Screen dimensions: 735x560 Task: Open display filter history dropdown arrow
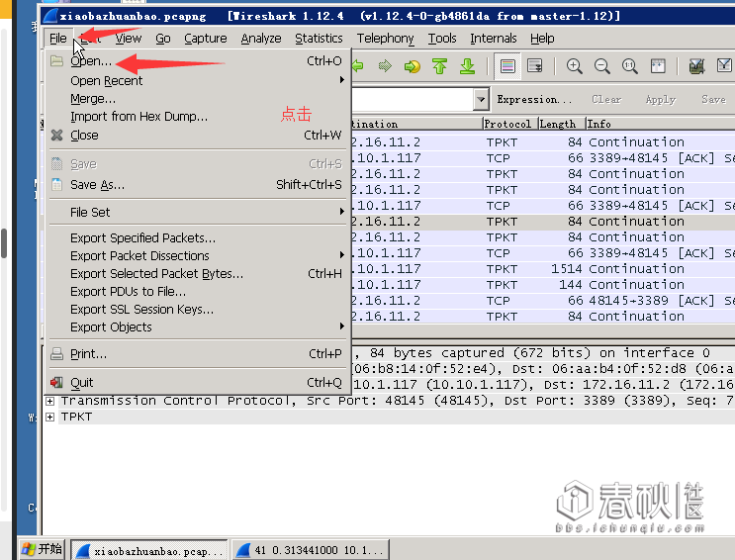point(481,99)
